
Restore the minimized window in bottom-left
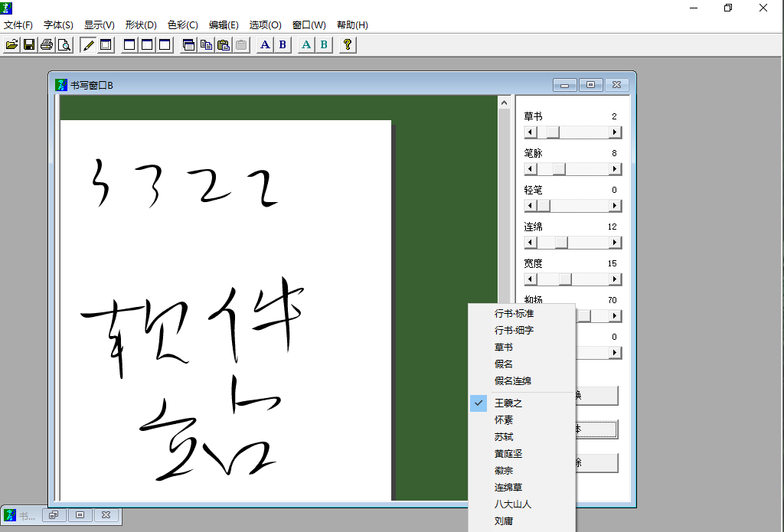pos(53,516)
